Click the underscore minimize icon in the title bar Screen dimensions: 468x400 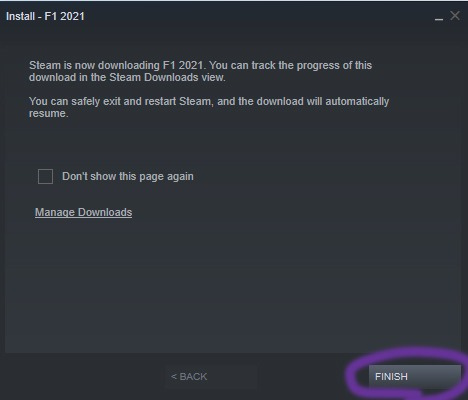(439, 17)
